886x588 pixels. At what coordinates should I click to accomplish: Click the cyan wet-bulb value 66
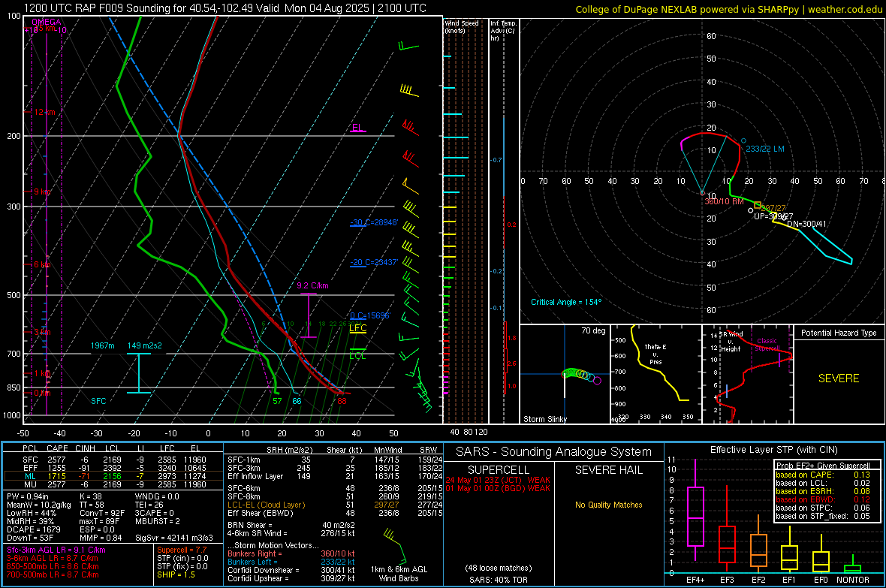point(297,401)
